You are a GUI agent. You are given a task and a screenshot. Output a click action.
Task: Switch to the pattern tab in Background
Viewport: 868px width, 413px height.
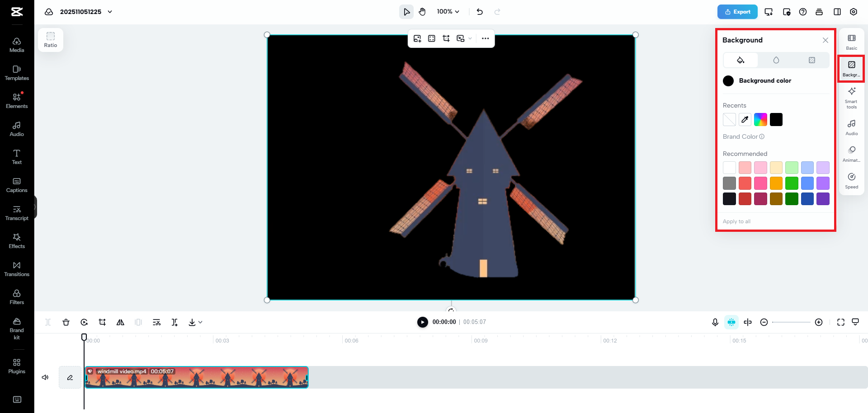click(812, 60)
